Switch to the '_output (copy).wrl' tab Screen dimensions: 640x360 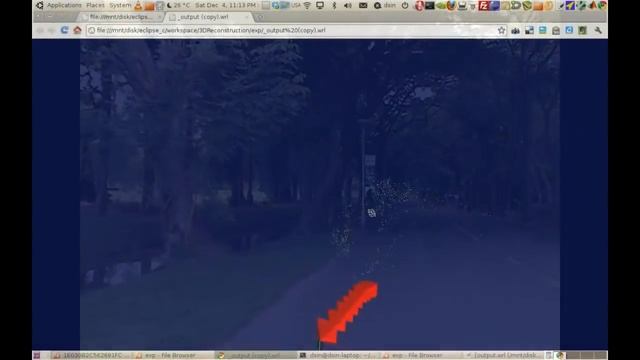tap(209, 17)
